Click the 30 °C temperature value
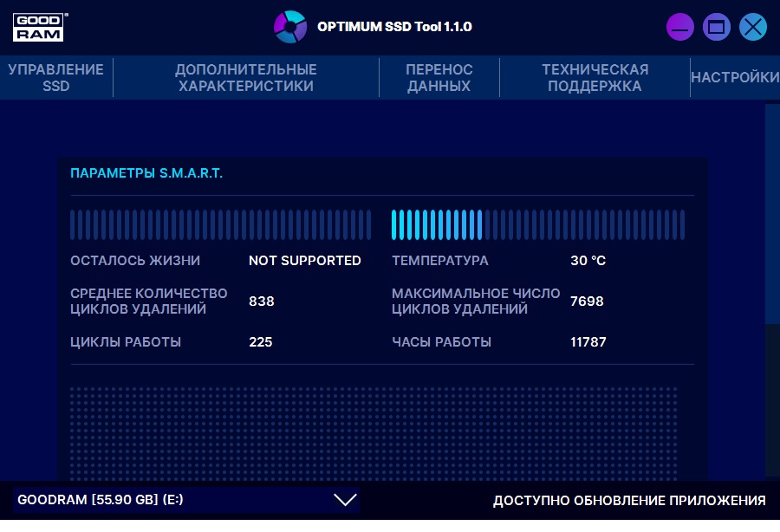Screen dimensions: 780x532 pos(588,261)
